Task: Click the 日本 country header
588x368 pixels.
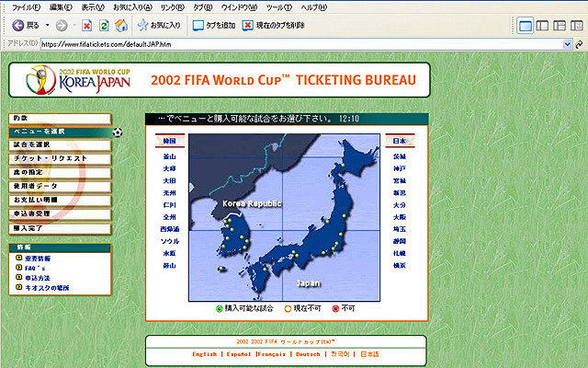Action: [x=400, y=141]
